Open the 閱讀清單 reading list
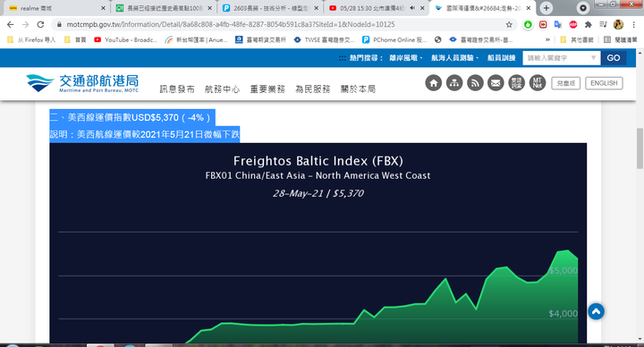 point(620,40)
